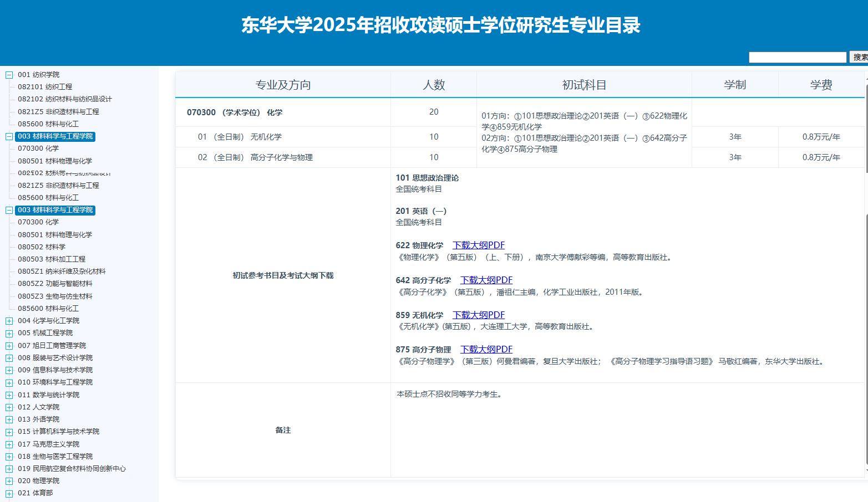Expand the 008 服装与艺术设计学院 node
868x502 pixels.
click(x=9, y=358)
